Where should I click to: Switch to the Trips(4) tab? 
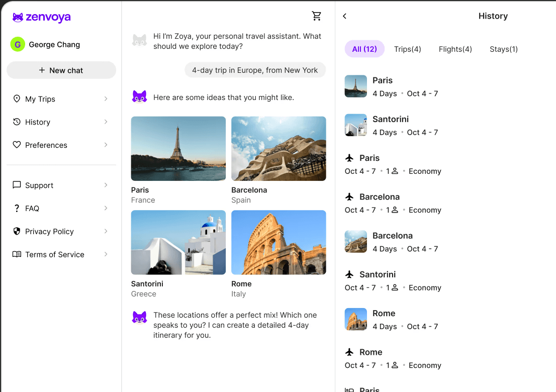coord(407,49)
